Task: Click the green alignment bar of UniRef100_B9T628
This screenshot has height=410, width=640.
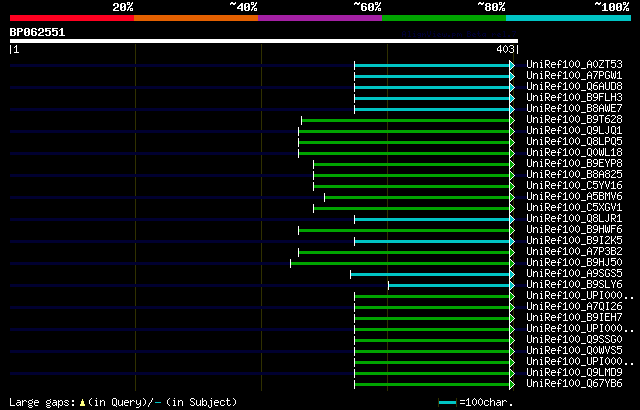Action: tap(406, 120)
